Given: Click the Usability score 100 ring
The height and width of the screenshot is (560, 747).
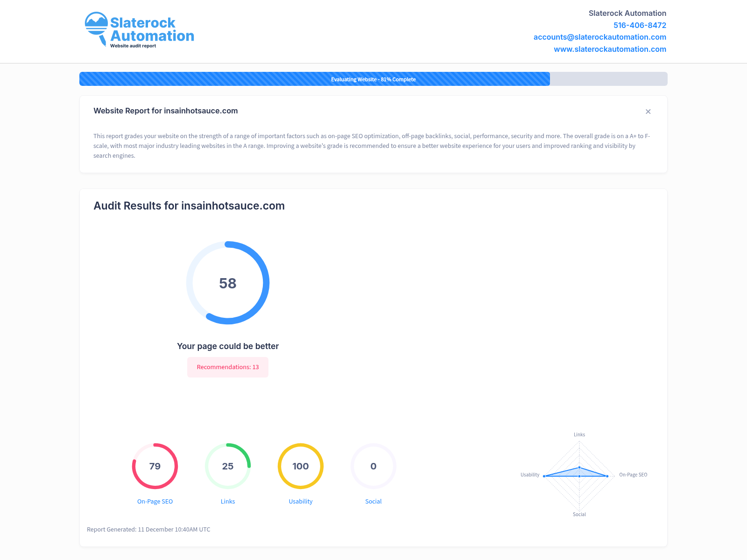Looking at the screenshot, I should [301, 466].
